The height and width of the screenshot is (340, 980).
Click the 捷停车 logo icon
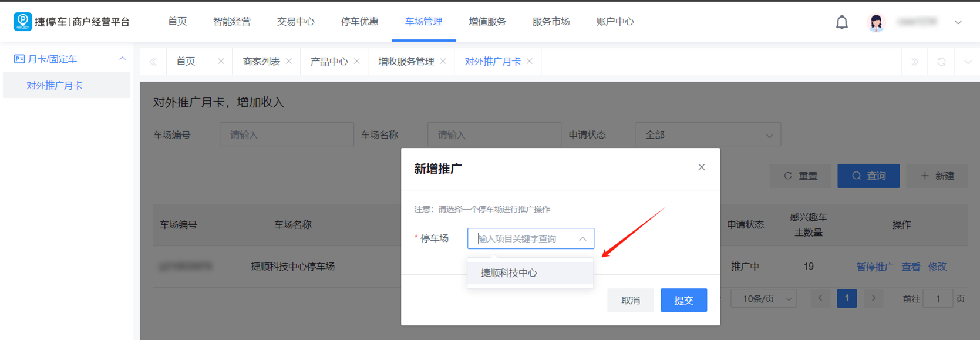pos(22,21)
